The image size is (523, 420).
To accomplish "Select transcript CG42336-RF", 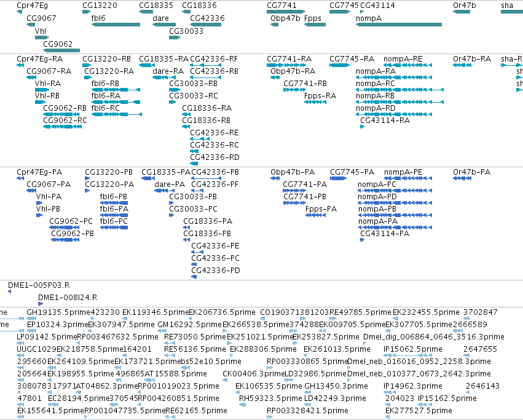I will [x=214, y=59].
